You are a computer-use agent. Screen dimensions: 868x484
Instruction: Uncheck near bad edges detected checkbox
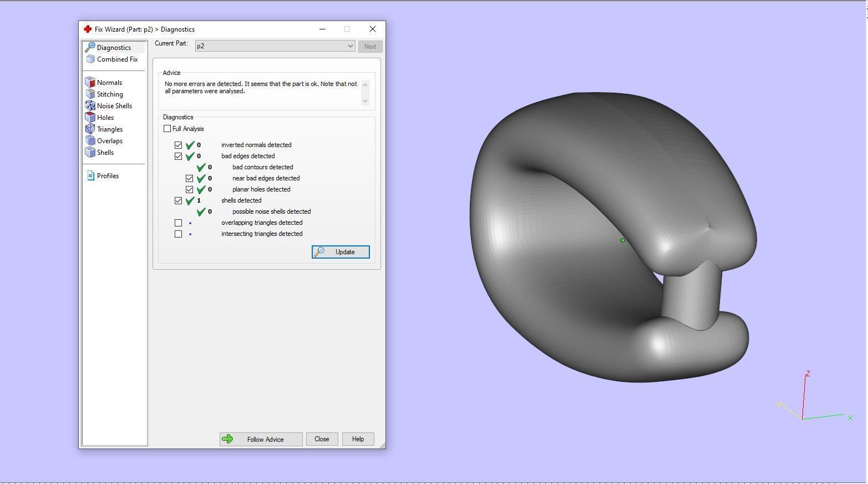189,179
